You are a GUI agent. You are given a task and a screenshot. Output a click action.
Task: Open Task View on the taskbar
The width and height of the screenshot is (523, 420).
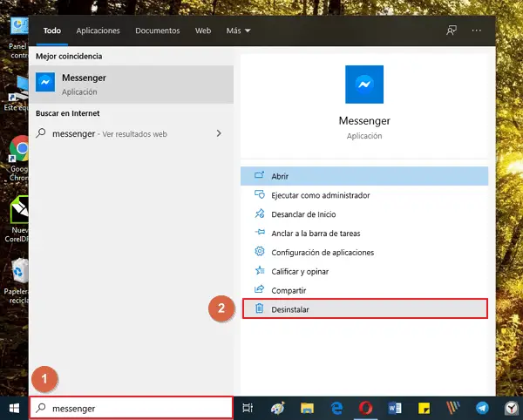point(248,408)
